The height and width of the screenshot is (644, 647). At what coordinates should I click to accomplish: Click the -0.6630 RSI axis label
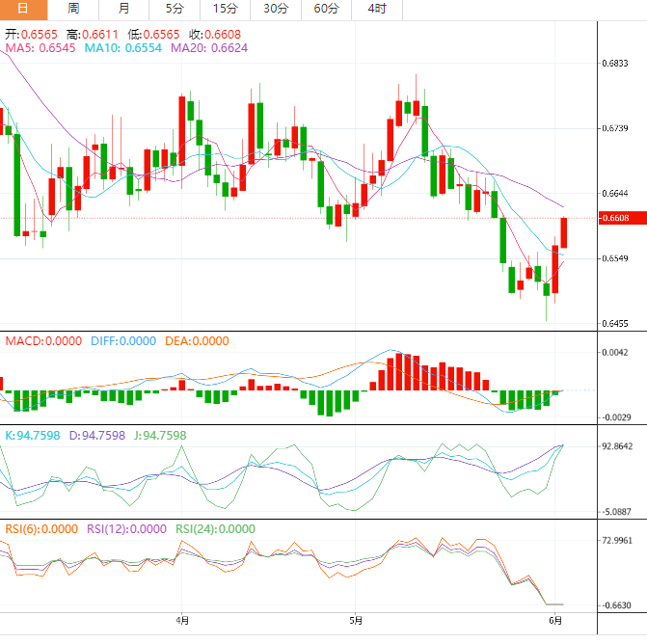pos(616,605)
